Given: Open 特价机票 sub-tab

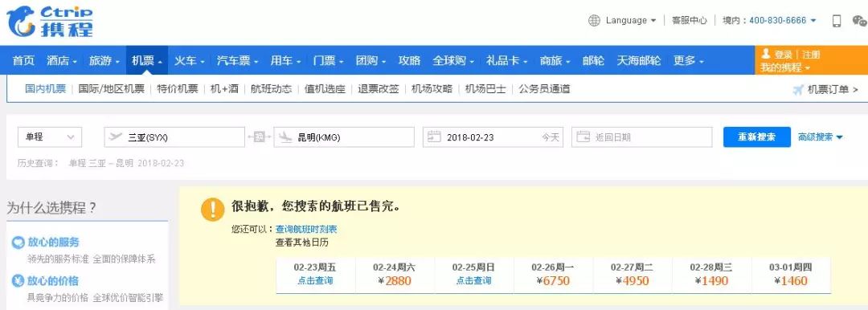Looking at the screenshot, I should [x=177, y=88].
